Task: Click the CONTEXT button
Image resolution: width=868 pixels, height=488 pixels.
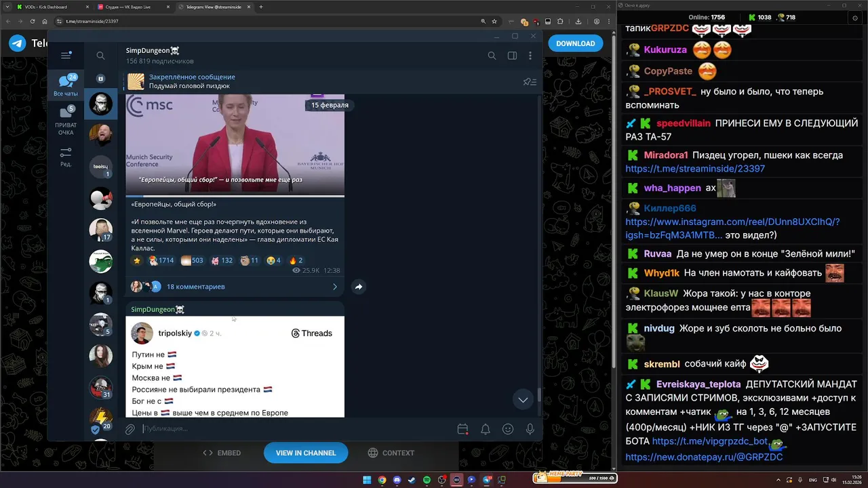Action: coord(391,453)
